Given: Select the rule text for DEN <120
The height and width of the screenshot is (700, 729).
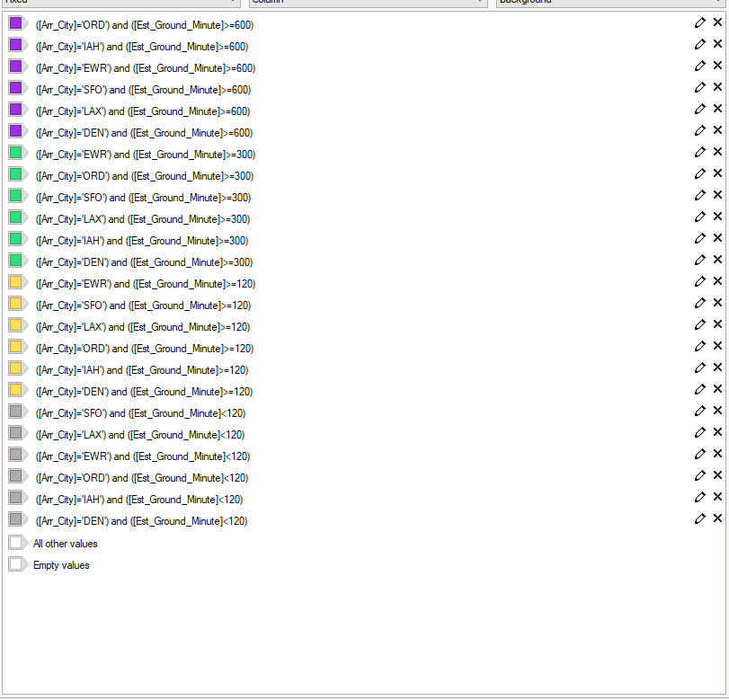Looking at the screenshot, I should [141, 521].
